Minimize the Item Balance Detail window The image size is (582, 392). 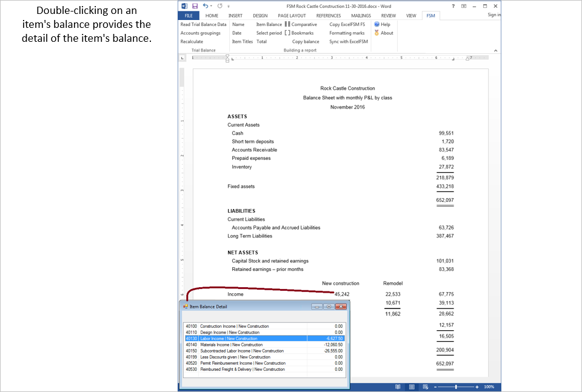pyautogui.click(x=317, y=307)
